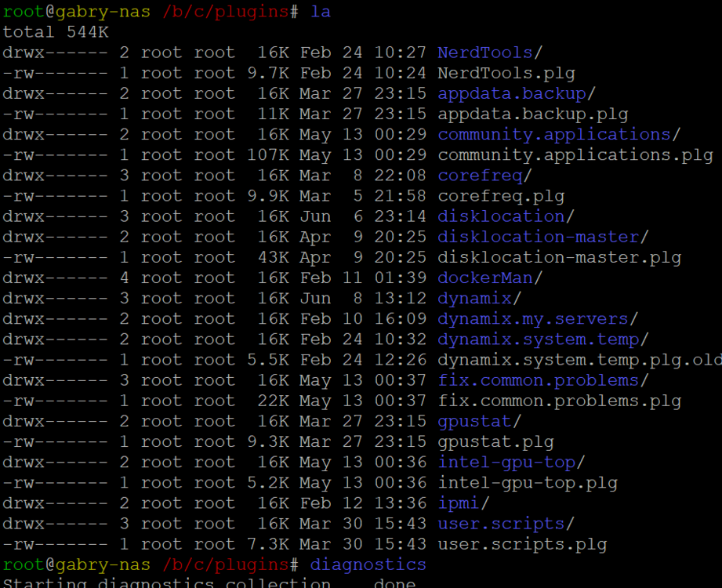Select the appdata.backup.plg file name
This screenshot has width=722, height=588.
pyautogui.click(x=533, y=114)
